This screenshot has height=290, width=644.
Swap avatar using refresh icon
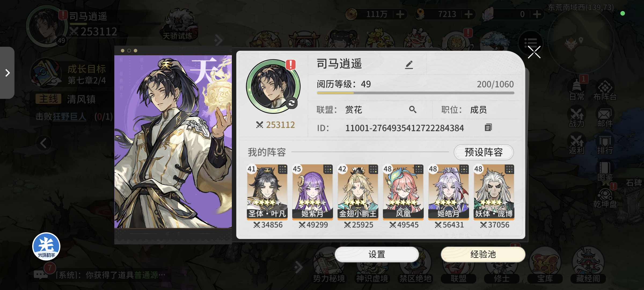coord(292,103)
